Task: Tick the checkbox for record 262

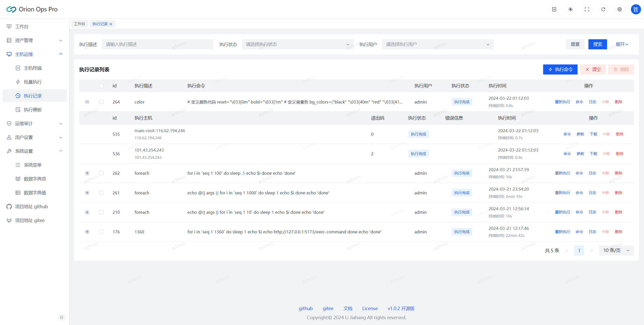Action: click(x=101, y=173)
